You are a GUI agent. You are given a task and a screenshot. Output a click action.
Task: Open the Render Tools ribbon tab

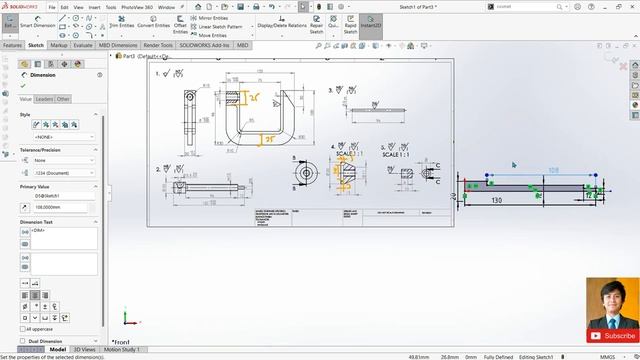point(158,45)
